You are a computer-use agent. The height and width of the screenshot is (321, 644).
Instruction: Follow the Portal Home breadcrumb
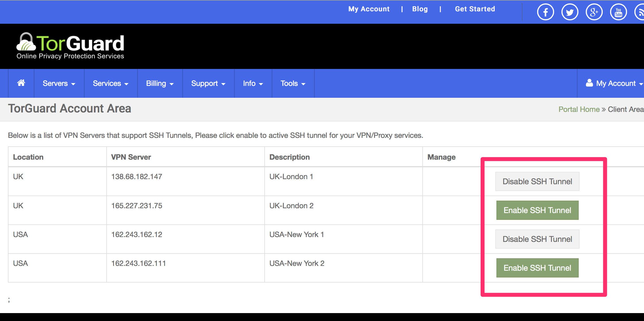tap(579, 109)
